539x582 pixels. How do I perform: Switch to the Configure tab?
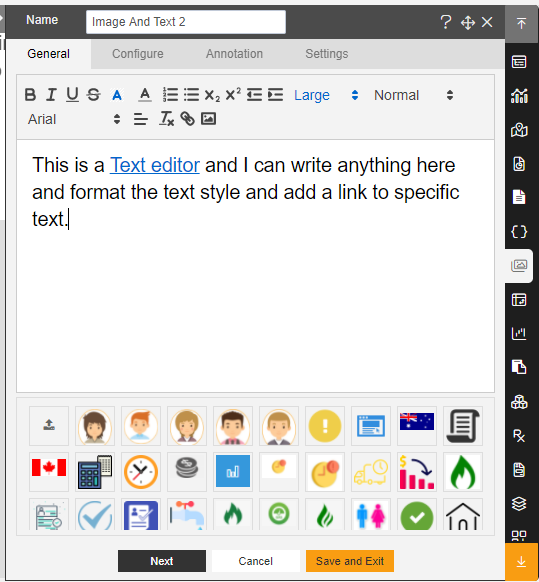coord(138,54)
